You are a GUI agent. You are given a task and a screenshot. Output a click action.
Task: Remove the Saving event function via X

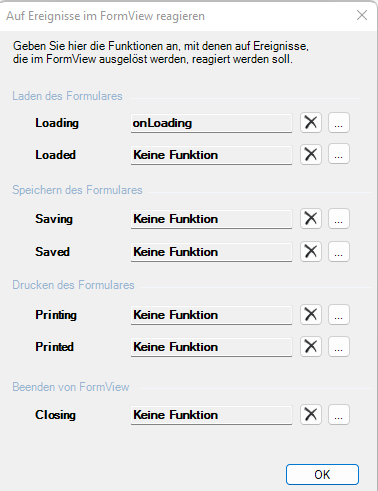click(311, 218)
